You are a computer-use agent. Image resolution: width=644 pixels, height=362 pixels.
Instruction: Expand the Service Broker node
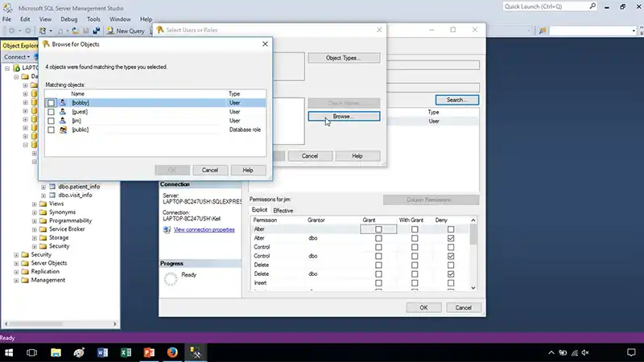point(35,229)
